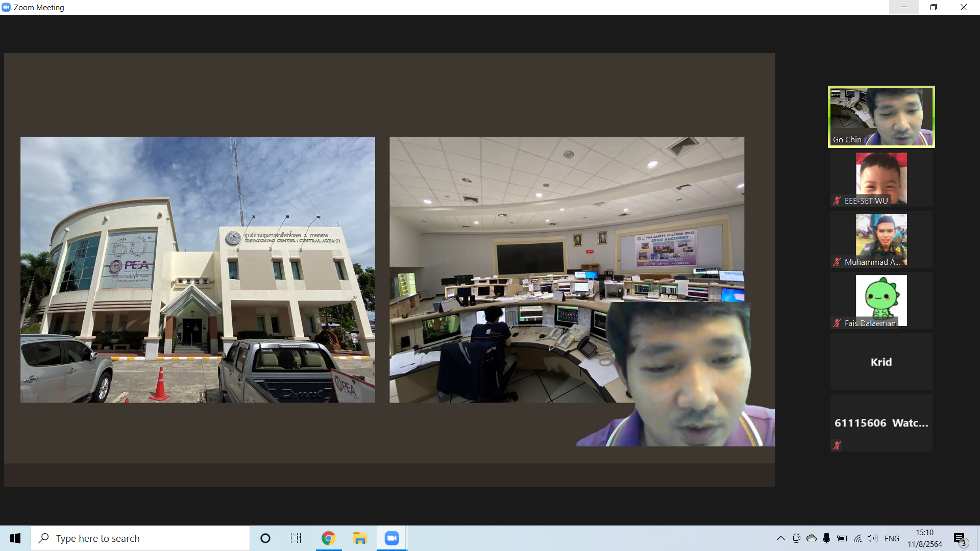This screenshot has width=980, height=551.
Task: Select the Fais Dalaeman participant tile
Action: click(881, 300)
